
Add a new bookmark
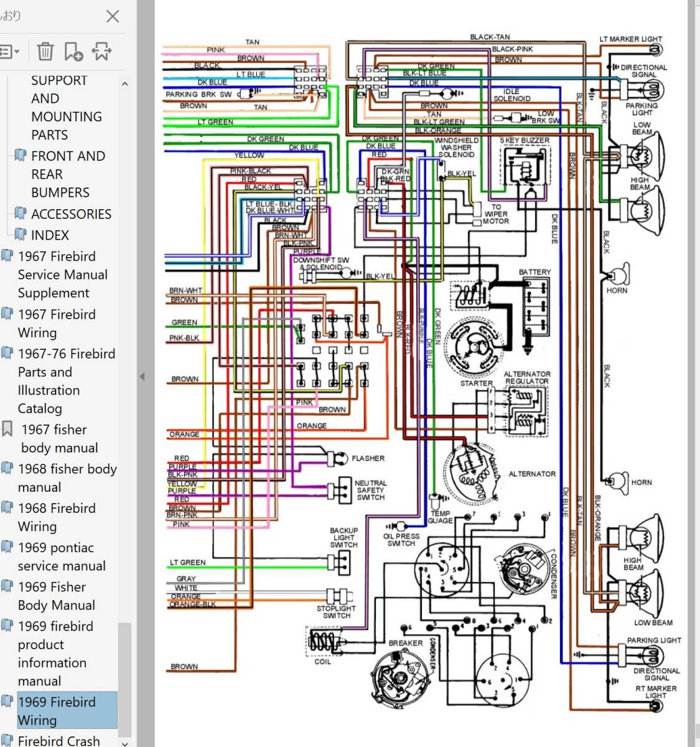click(73, 52)
